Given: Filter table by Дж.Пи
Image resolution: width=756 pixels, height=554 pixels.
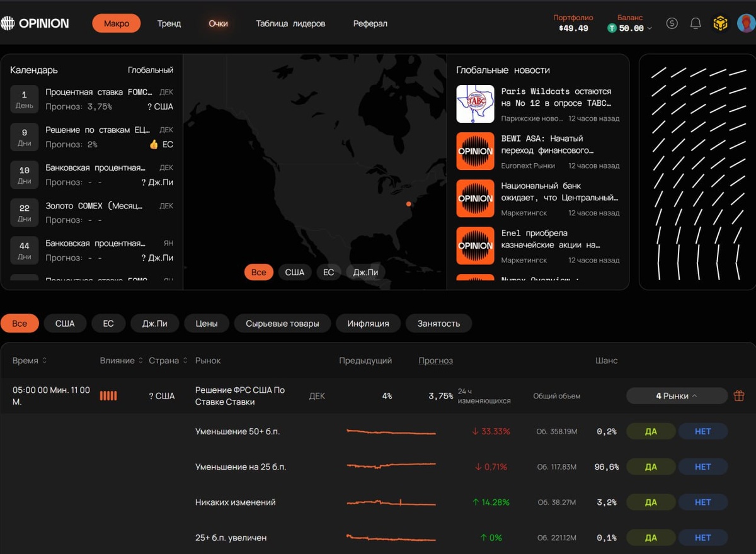Looking at the screenshot, I should pyautogui.click(x=155, y=324).
